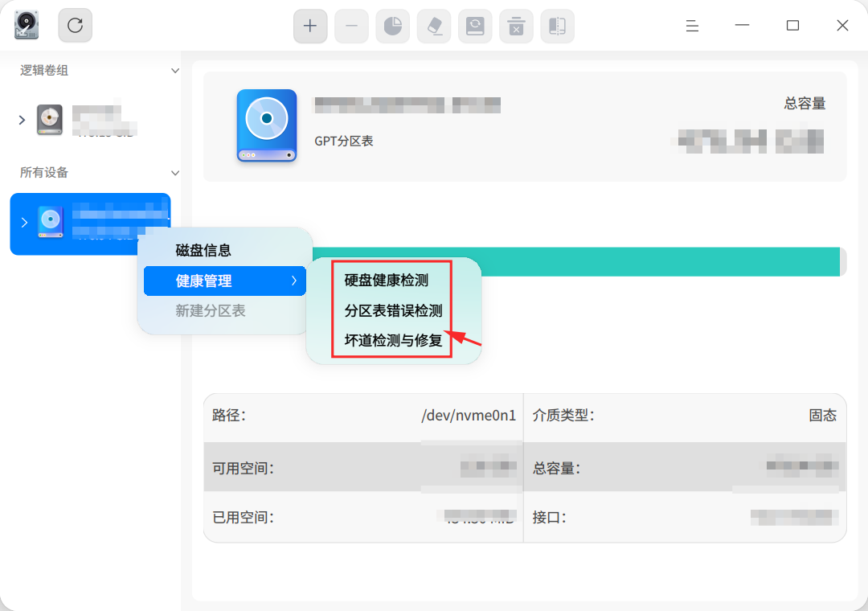868x611 pixels.
Task: Click the resize space toolbar icon
Action: [x=558, y=26]
